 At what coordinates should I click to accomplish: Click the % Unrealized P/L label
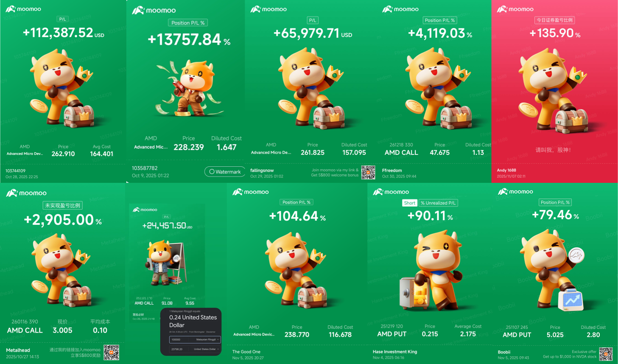click(438, 203)
